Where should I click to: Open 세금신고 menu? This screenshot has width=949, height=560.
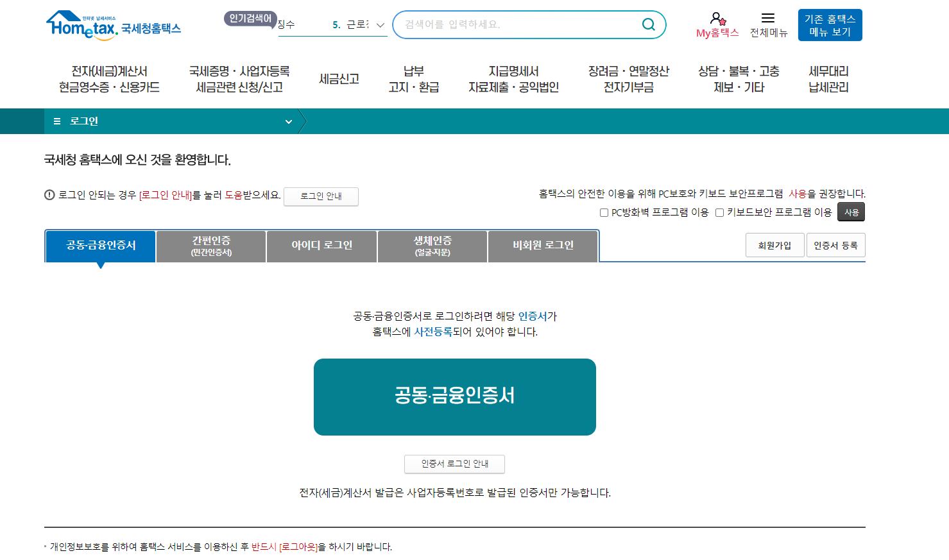click(x=339, y=79)
